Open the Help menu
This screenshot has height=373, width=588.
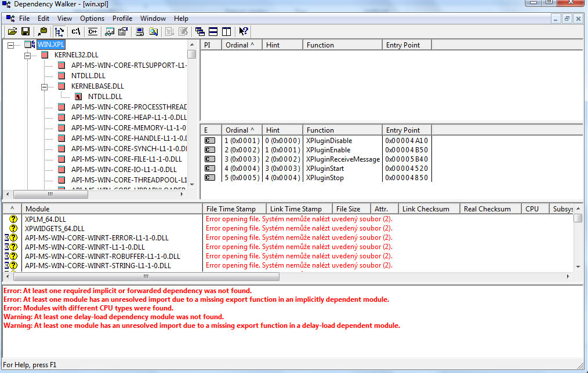(x=181, y=19)
